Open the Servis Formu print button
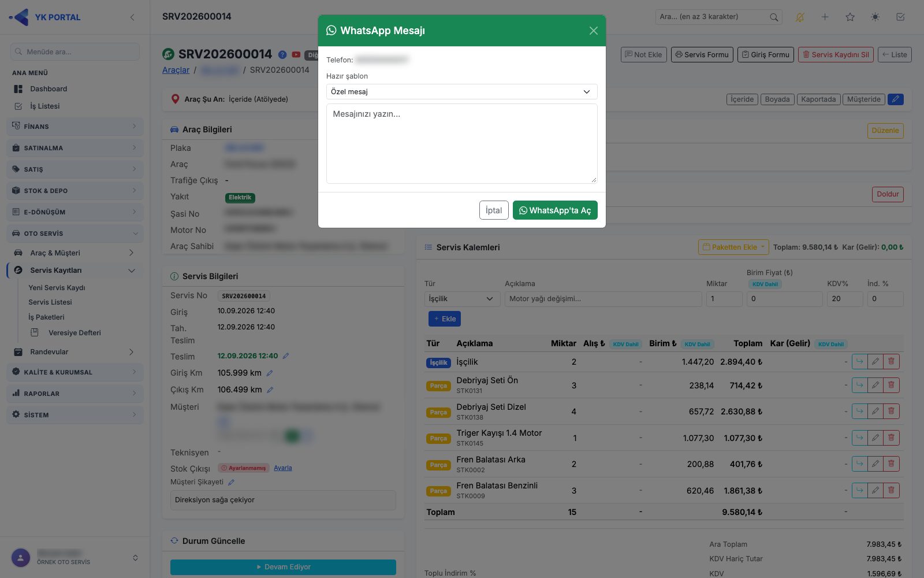This screenshot has height=578, width=924. point(702,55)
